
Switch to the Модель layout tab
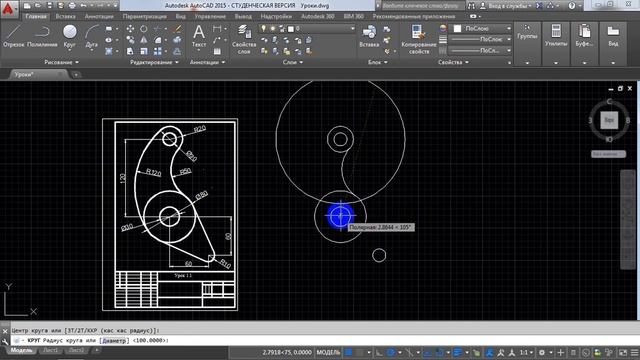[x=21, y=350]
